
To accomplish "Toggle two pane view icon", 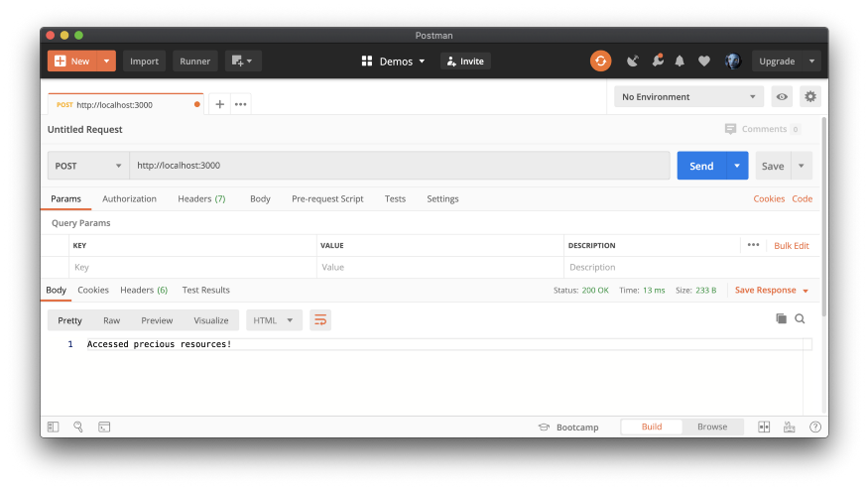I will coord(764,427).
